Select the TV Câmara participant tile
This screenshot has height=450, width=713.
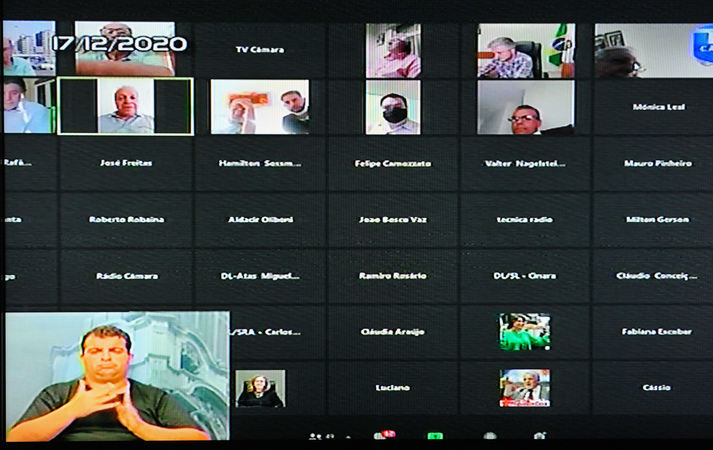tap(260, 50)
